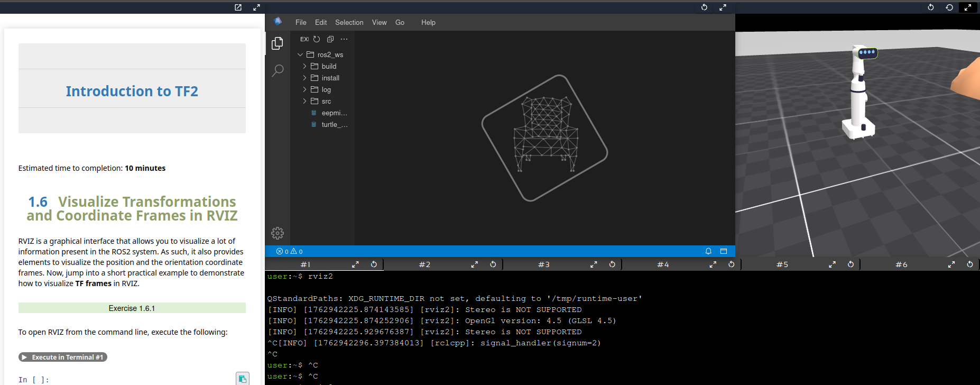The height and width of the screenshot is (385, 980).
Task: Open notebook in new window icon
Action: point(238,7)
